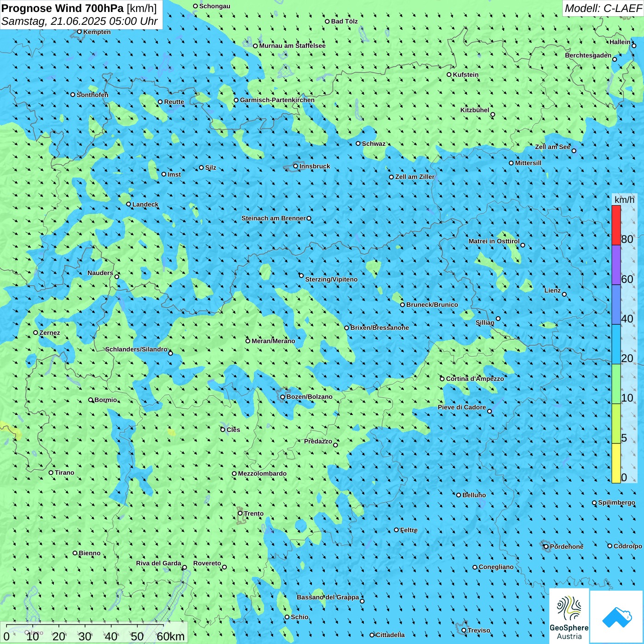Select the Lienz marker circle
The width and height of the screenshot is (644, 644).
click(564, 294)
